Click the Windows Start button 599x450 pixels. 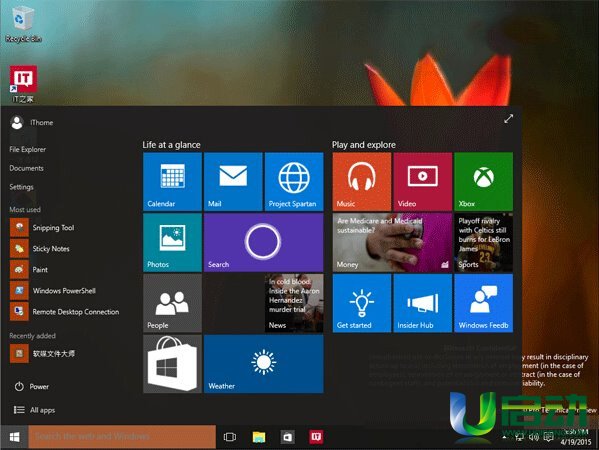(x=14, y=437)
